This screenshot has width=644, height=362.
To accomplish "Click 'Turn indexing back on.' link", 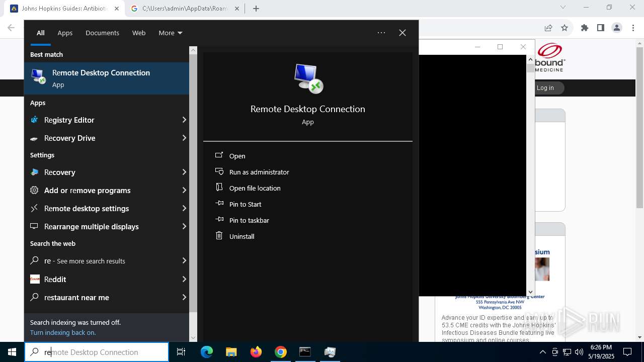I will click(63, 332).
